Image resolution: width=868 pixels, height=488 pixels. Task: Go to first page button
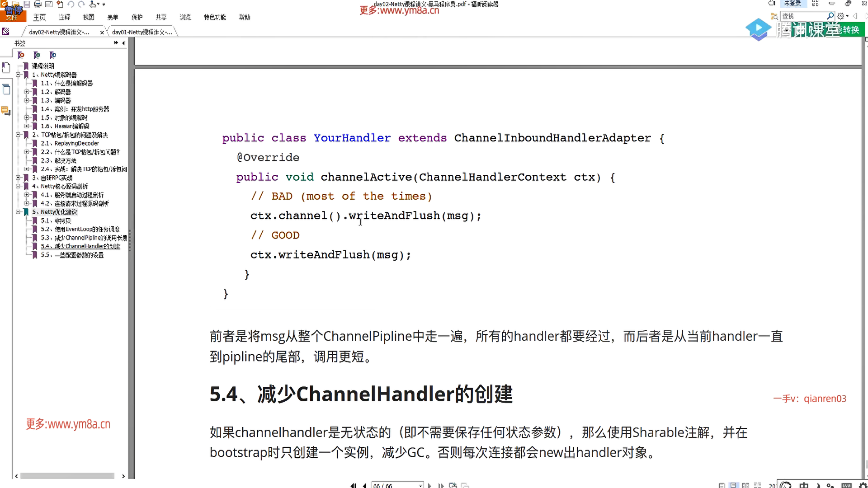[x=353, y=485]
